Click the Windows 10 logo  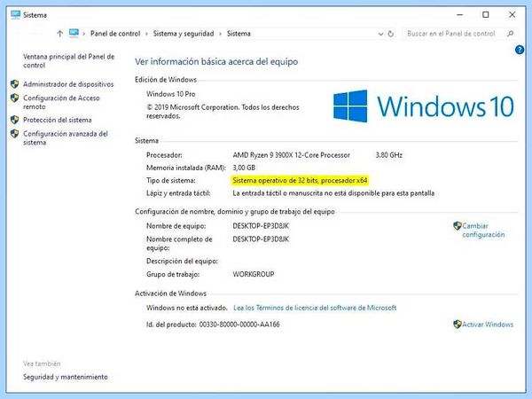pyautogui.click(x=424, y=106)
